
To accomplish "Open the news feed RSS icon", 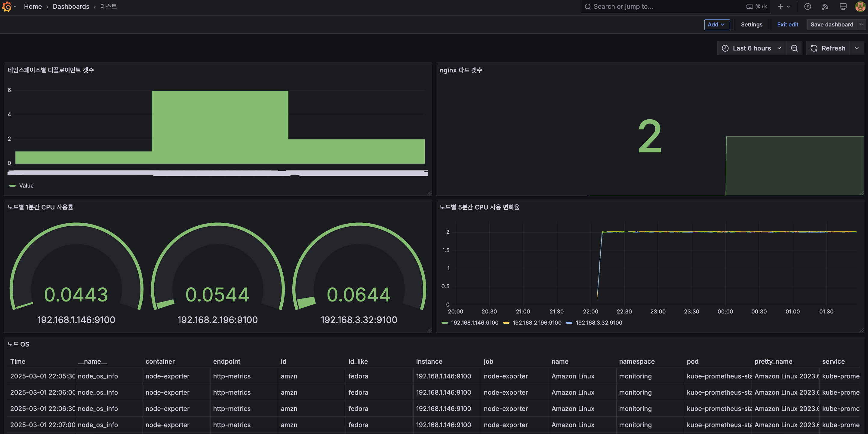I will 825,6.
